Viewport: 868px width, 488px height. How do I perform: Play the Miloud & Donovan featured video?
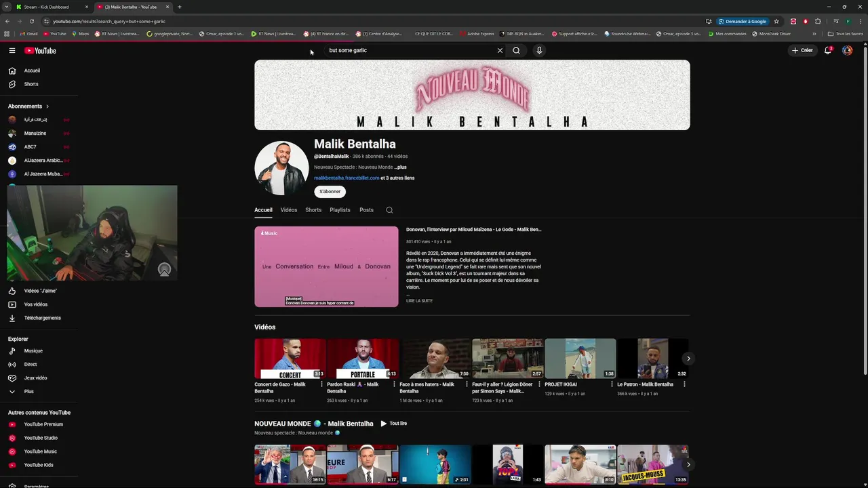(326, 266)
